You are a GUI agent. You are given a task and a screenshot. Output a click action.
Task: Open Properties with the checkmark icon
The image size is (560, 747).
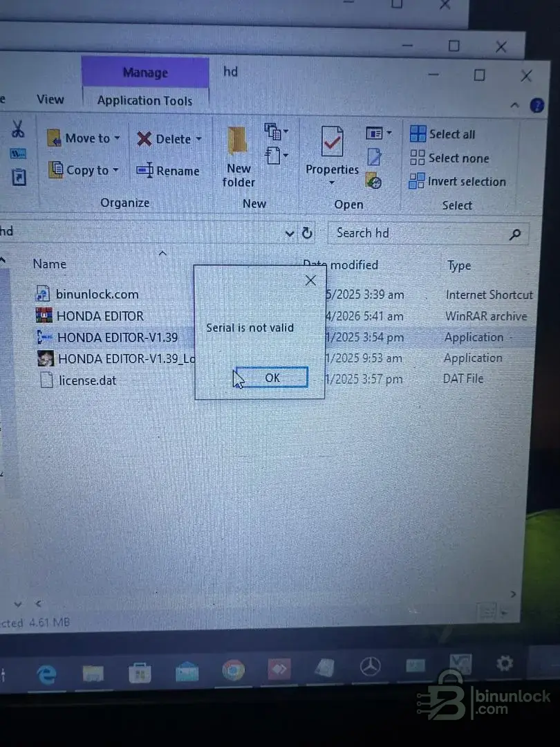click(x=333, y=142)
